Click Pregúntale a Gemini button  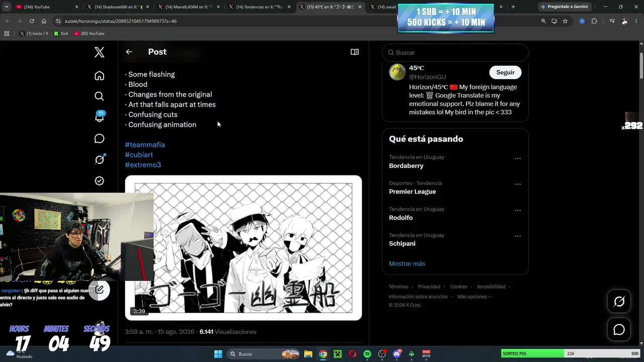565,7
